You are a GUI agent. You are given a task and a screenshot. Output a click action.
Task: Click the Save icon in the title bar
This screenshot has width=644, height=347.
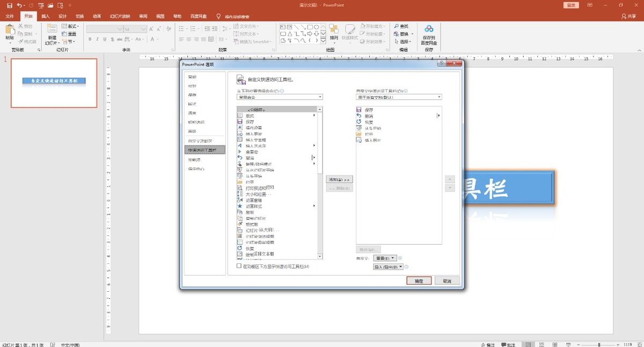pos(9,5)
